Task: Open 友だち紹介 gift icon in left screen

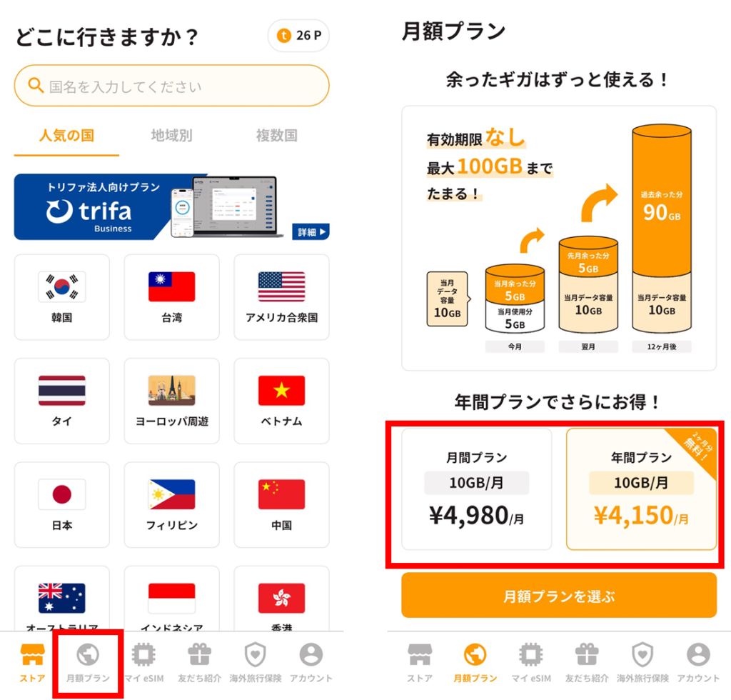Action: [x=200, y=654]
